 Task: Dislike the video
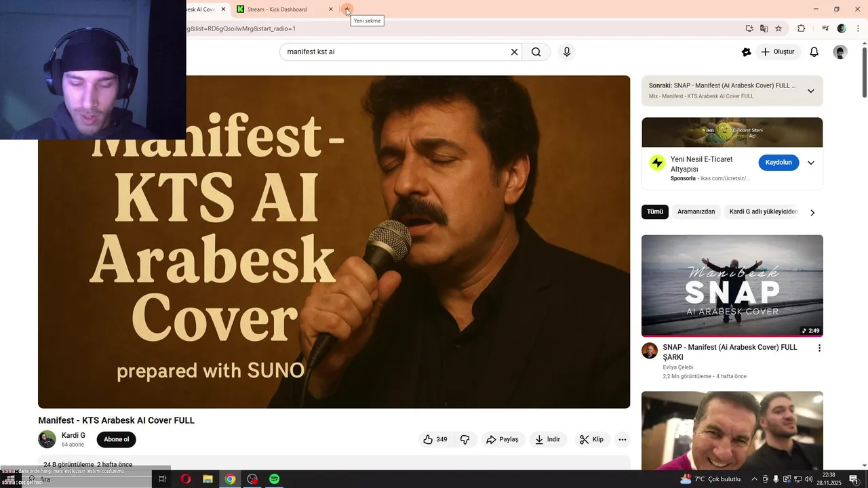465,439
